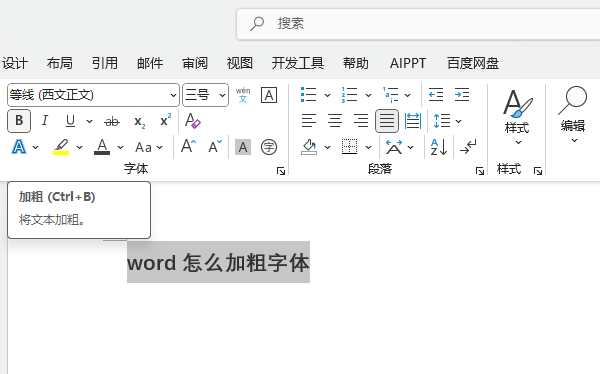This screenshot has height=374, width=600.
Task: Align text right
Action: pyautogui.click(x=361, y=121)
